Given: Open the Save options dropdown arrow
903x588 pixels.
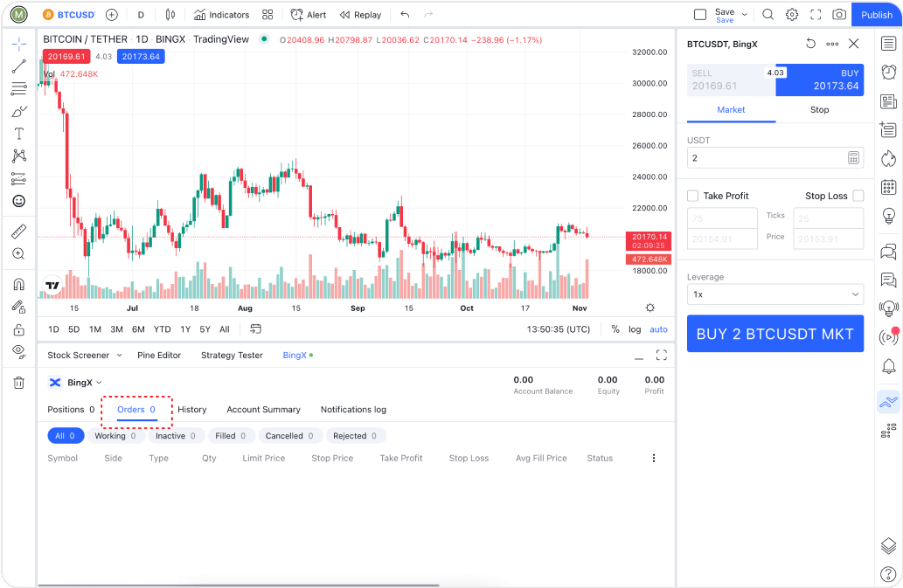Looking at the screenshot, I should pos(745,15).
